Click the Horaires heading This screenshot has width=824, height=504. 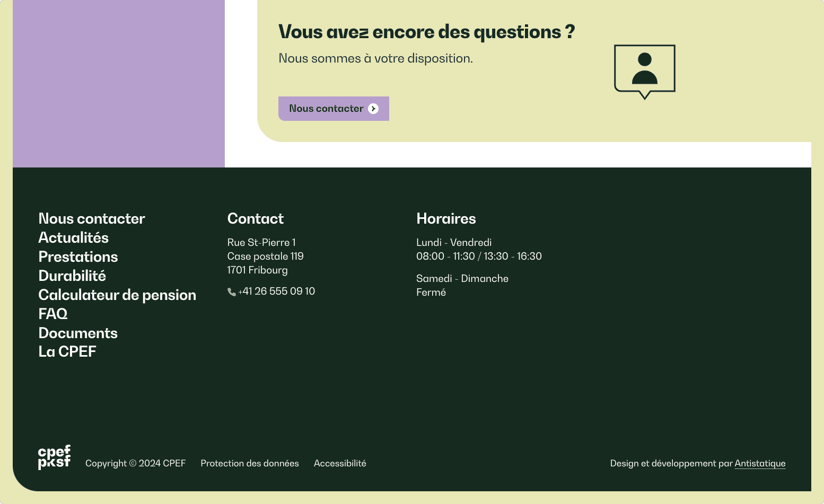(x=446, y=218)
